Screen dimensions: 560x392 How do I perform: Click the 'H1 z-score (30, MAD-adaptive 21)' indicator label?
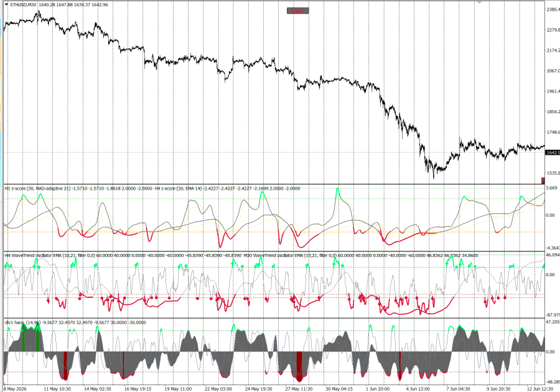[x=37, y=188]
